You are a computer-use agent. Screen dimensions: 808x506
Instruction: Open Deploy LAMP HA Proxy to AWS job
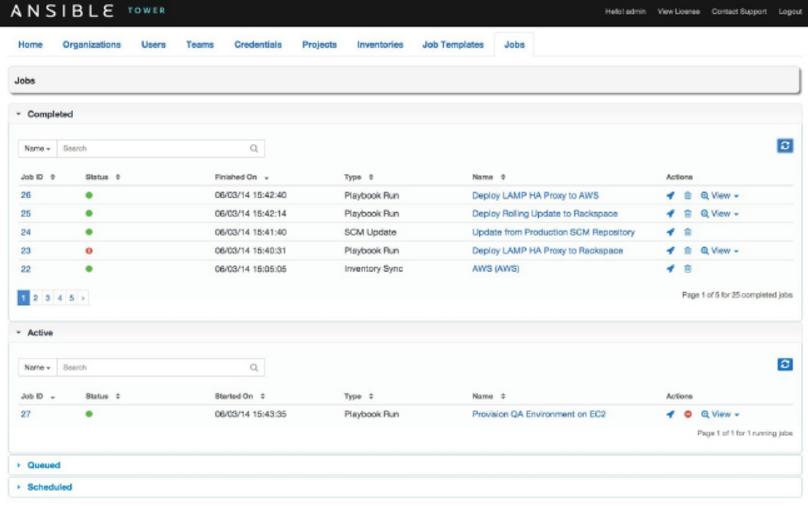click(535, 195)
